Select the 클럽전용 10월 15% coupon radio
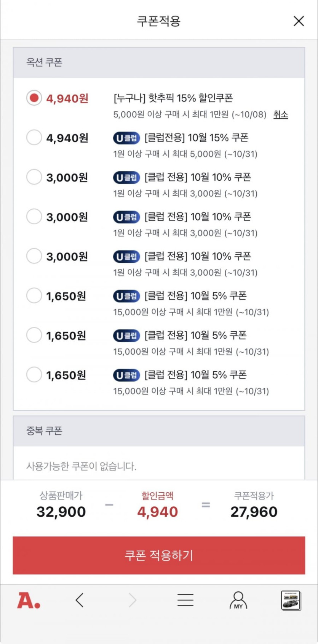Screen dimensions: 318x644 pos(34,137)
